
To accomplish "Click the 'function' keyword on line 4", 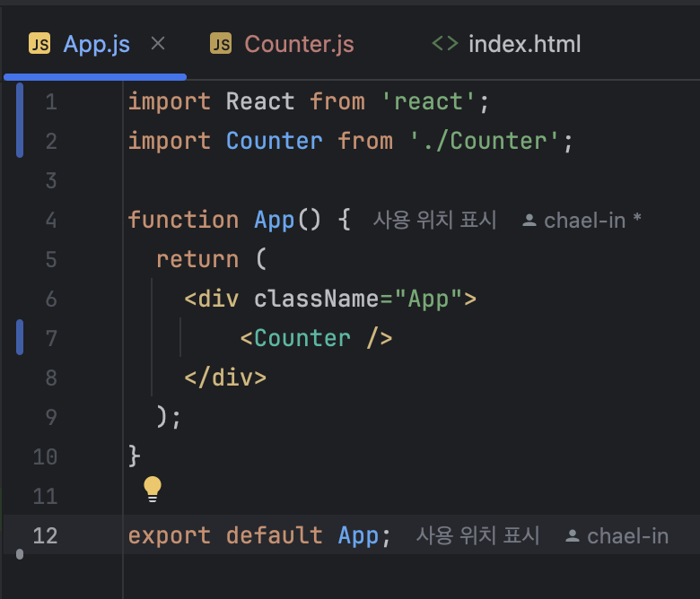I will click(183, 220).
